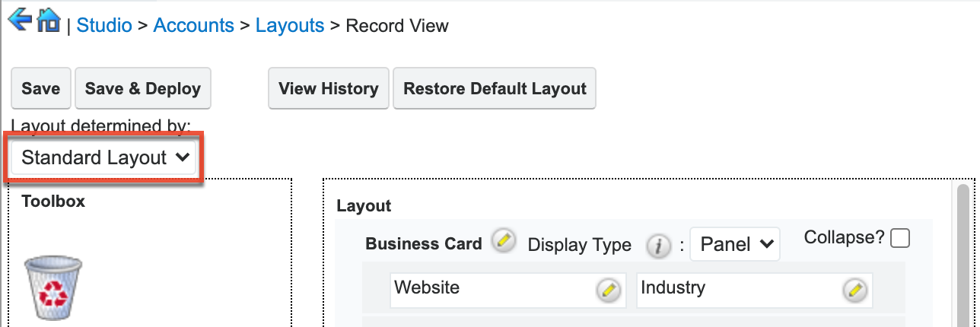980x327 pixels.
Task: Click Save & Deploy button
Action: (142, 88)
